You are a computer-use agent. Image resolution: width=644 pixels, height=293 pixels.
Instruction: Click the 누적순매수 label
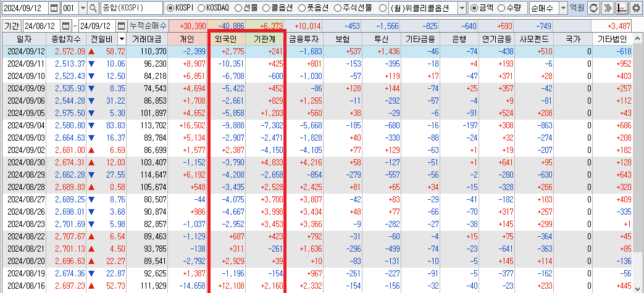148,26
